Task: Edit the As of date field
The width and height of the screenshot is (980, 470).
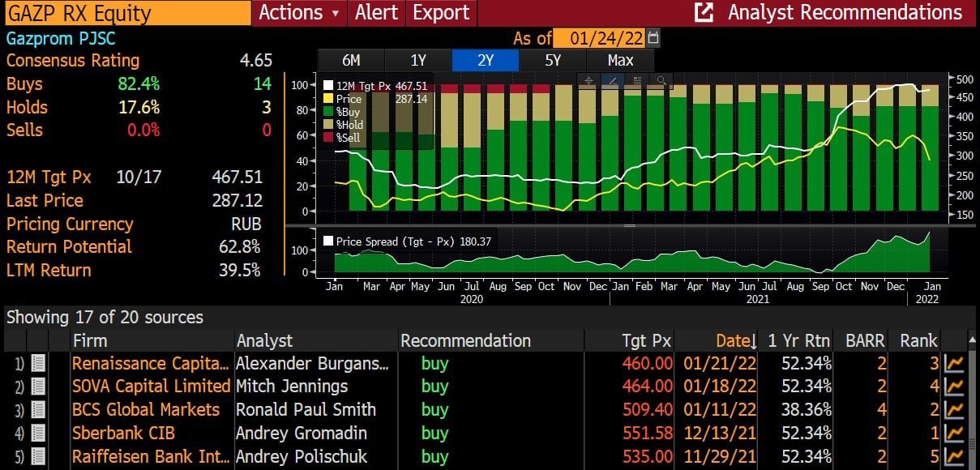Action: [601, 37]
